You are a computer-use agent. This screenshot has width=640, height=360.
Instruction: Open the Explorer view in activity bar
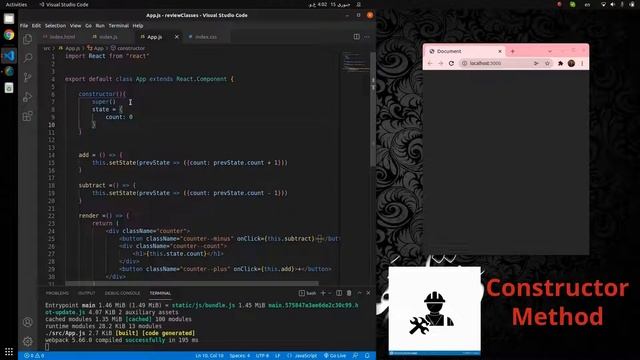tap(27, 39)
